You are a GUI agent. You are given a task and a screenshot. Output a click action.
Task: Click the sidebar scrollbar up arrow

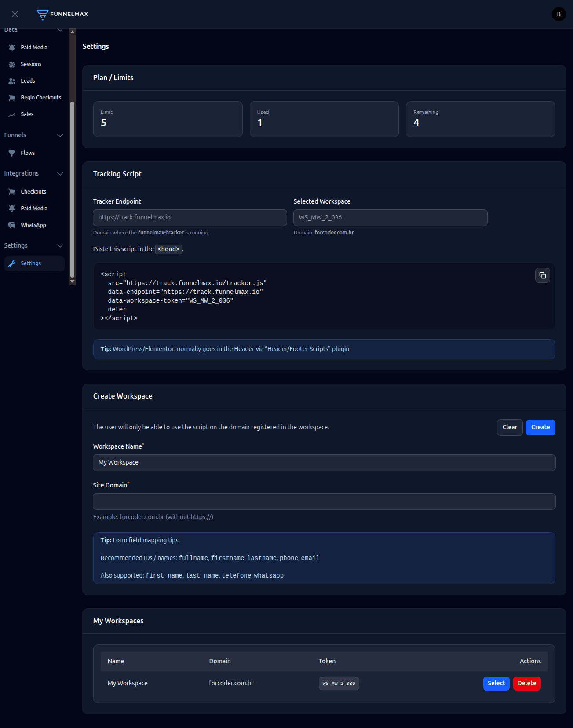tap(73, 32)
